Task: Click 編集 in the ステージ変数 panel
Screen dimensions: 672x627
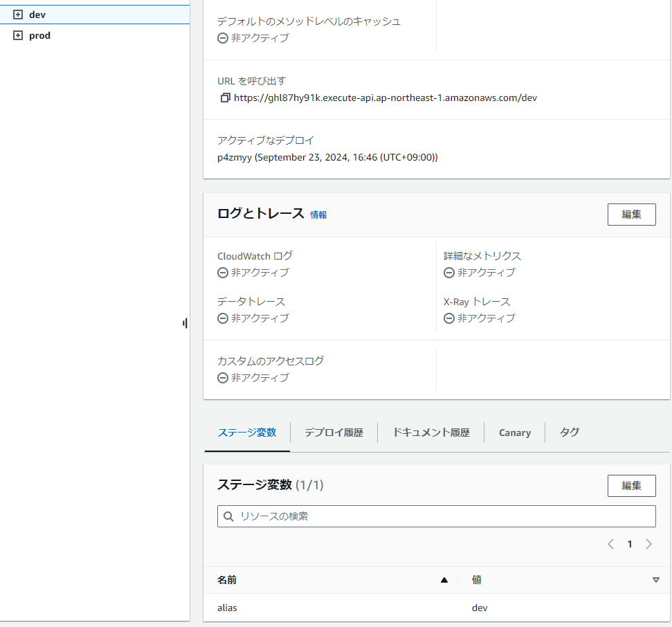Action: pyautogui.click(x=631, y=486)
